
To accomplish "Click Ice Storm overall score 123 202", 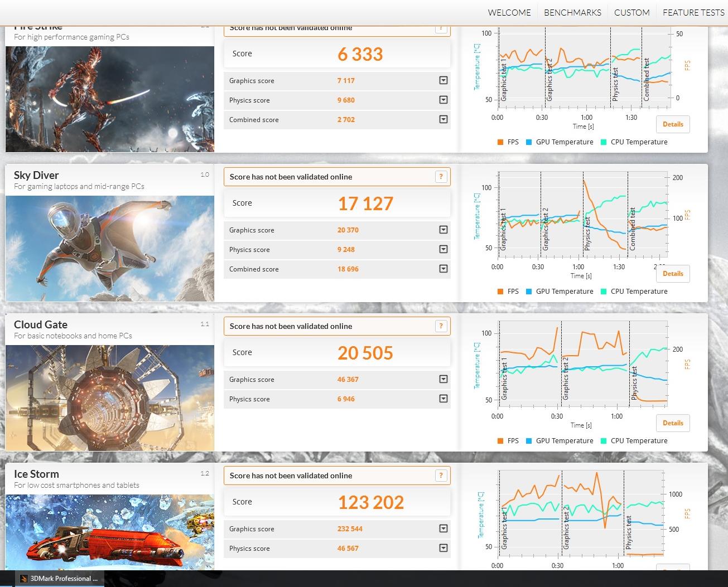I will coord(371,502).
